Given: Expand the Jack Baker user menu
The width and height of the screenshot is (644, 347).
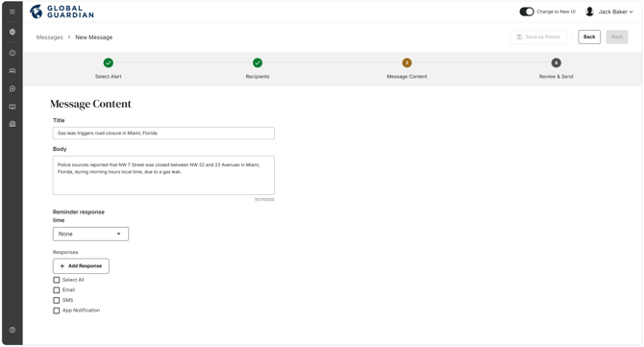Looking at the screenshot, I should (x=616, y=12).
